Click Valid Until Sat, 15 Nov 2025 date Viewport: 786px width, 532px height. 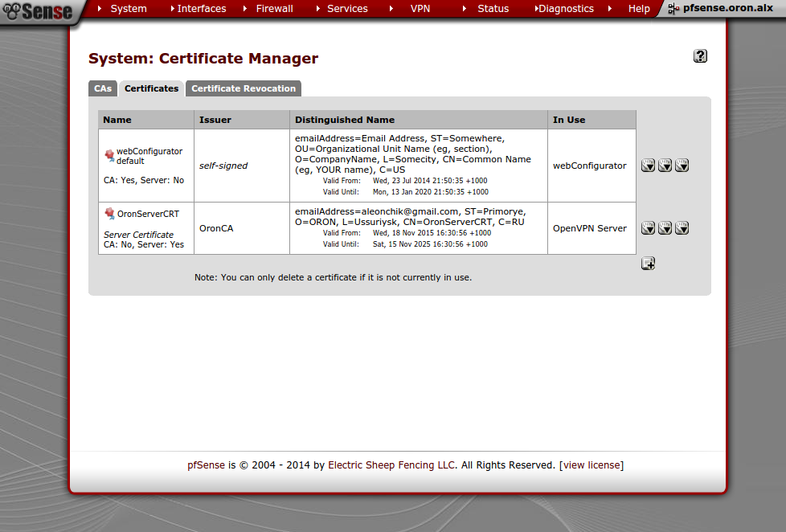[430, 244]
